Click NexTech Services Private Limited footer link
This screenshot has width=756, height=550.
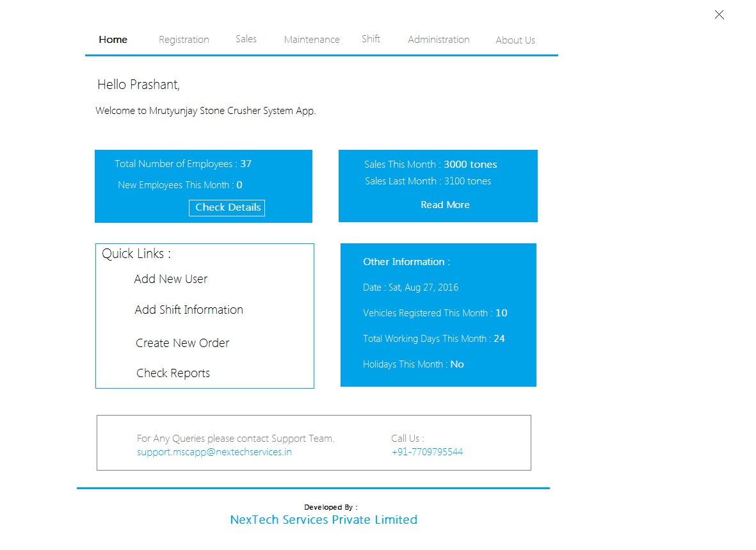323,520
